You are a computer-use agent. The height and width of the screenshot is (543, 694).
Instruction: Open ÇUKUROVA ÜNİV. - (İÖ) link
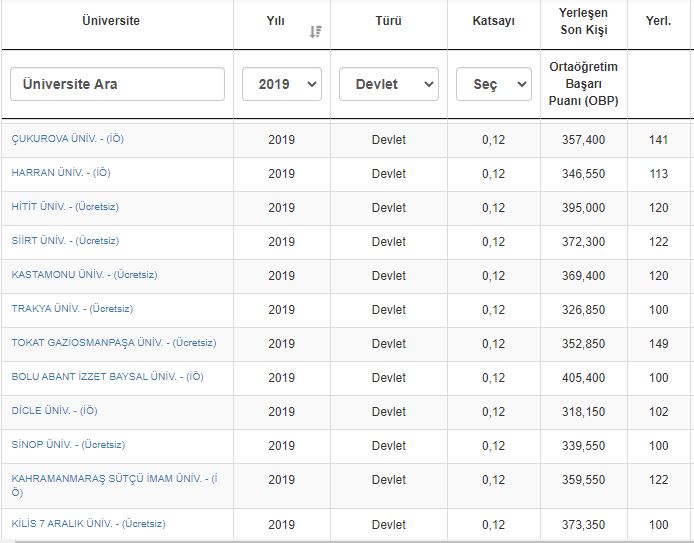coord(67,139)
